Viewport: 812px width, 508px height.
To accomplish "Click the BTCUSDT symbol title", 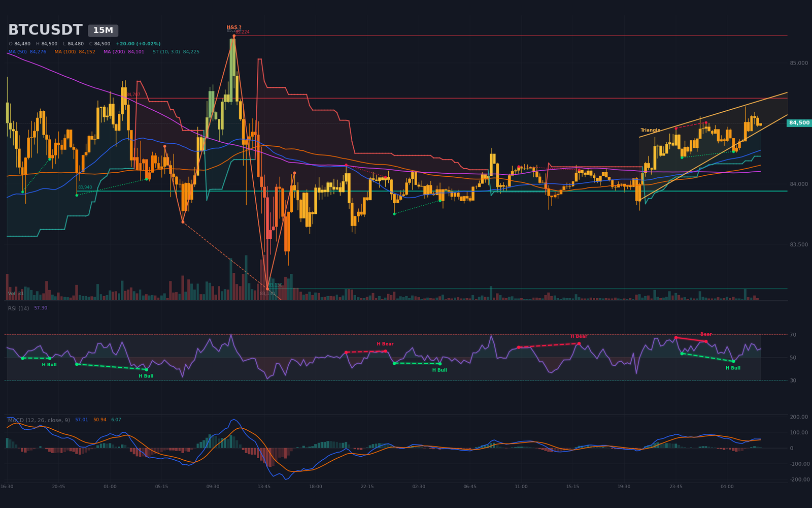I will (x=45, y=30).
